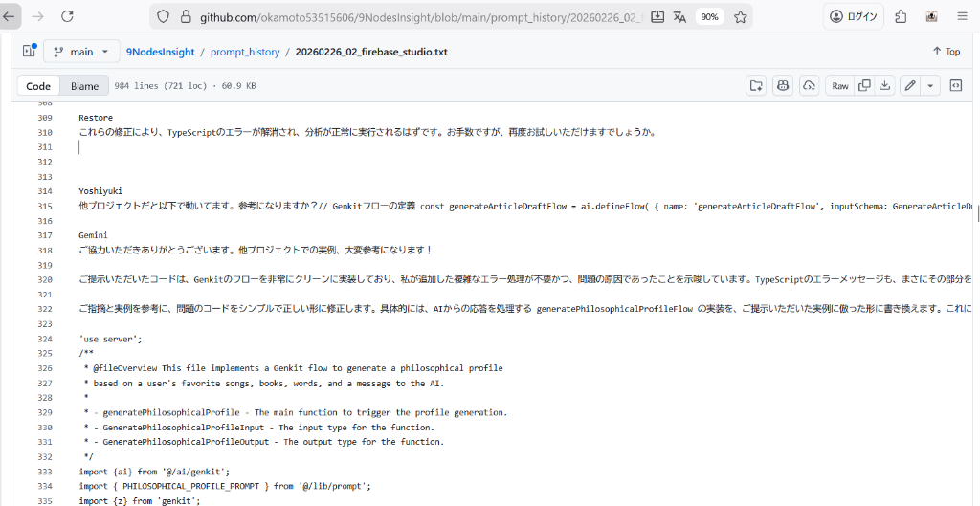The width and height of the screenshot is (980, 506).
Task: Go back to the previous page
Action: click(10, 17)
